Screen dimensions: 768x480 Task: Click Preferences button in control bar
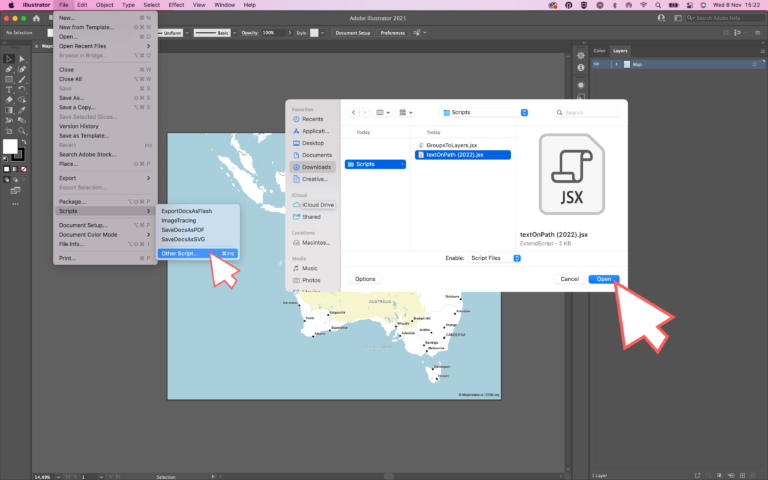[x=392, y=33]
